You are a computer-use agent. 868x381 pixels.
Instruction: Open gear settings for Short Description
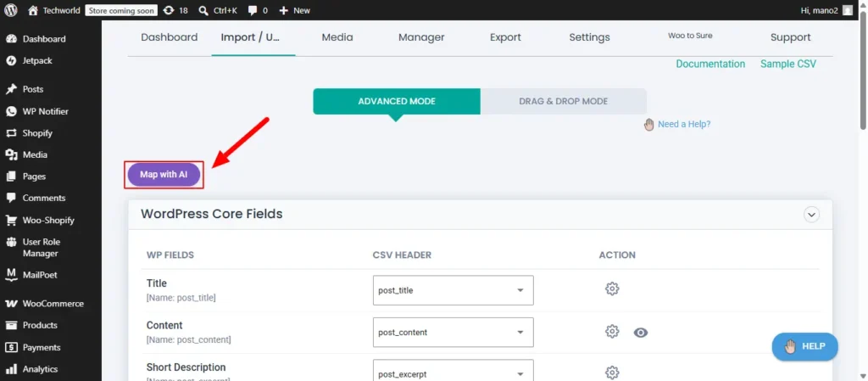612,373
